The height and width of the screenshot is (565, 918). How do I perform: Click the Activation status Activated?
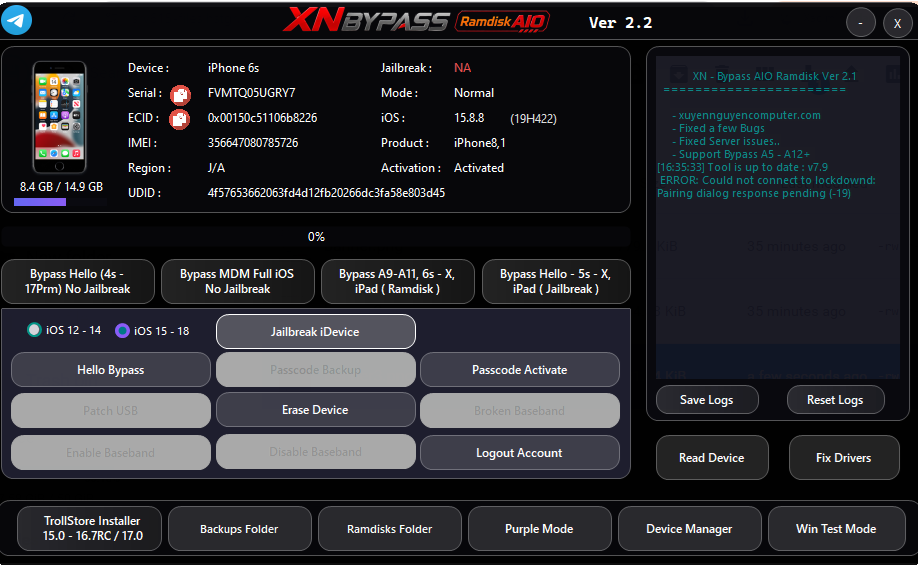pyautogui.click(x=479, y=168)
